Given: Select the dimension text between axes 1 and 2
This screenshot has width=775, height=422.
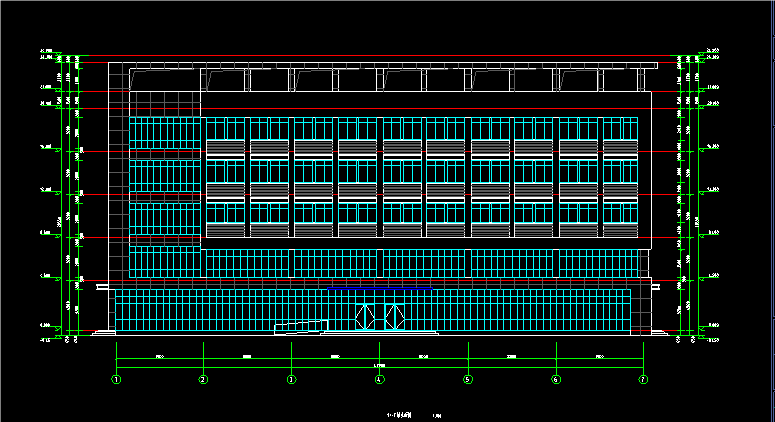Looking at the screenshot, I should [x=160, y=356].
